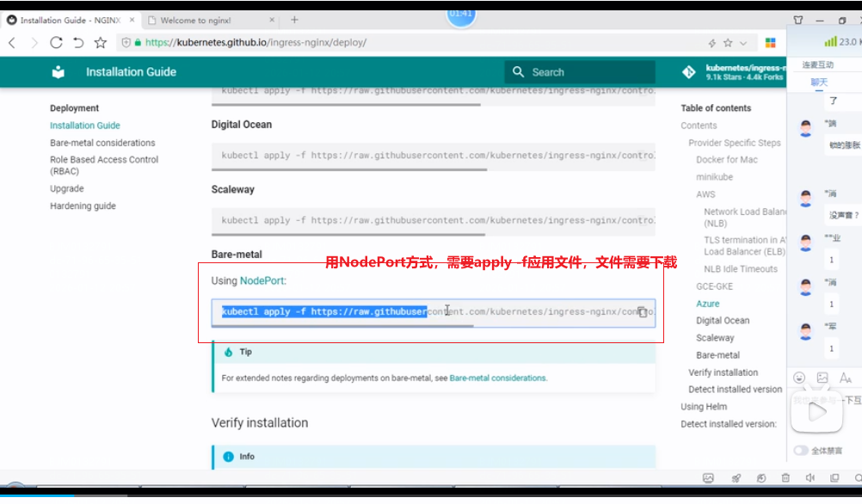The height and width of the screenshot is (504, 862).
Task: Click the trash can icon in bottom toolbar
Action: (785, 478)
